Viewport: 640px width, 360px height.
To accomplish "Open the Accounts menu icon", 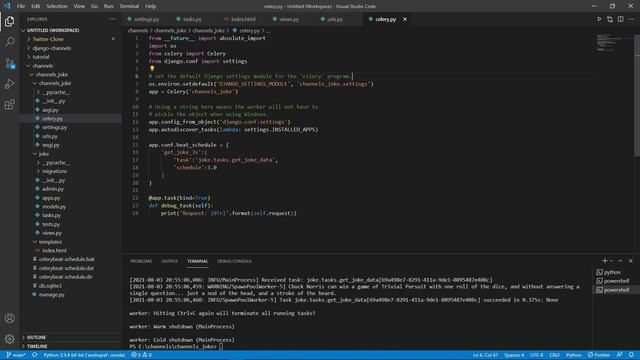I will tap(9, 318).
